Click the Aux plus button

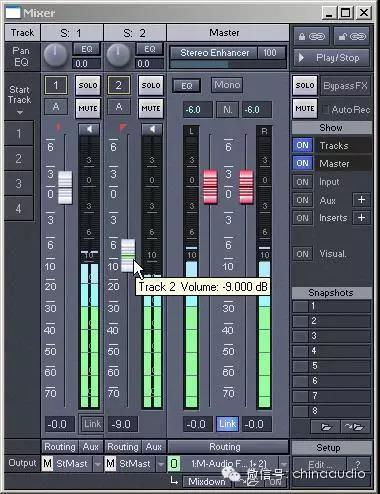(x=361, y=200)
